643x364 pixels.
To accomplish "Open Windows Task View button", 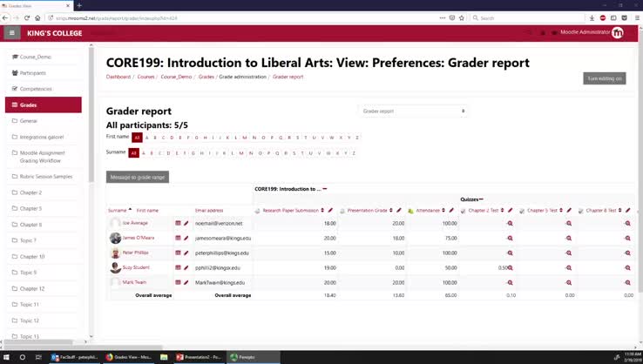I will (38, 357).
